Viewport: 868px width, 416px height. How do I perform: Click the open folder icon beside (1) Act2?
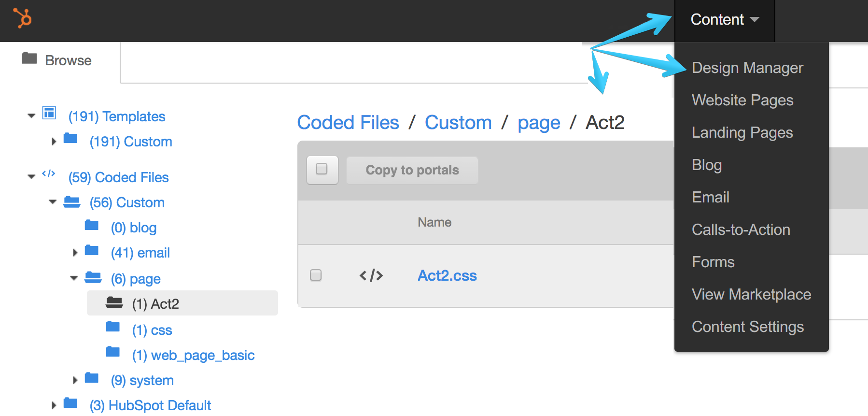[x=114, y=302]
